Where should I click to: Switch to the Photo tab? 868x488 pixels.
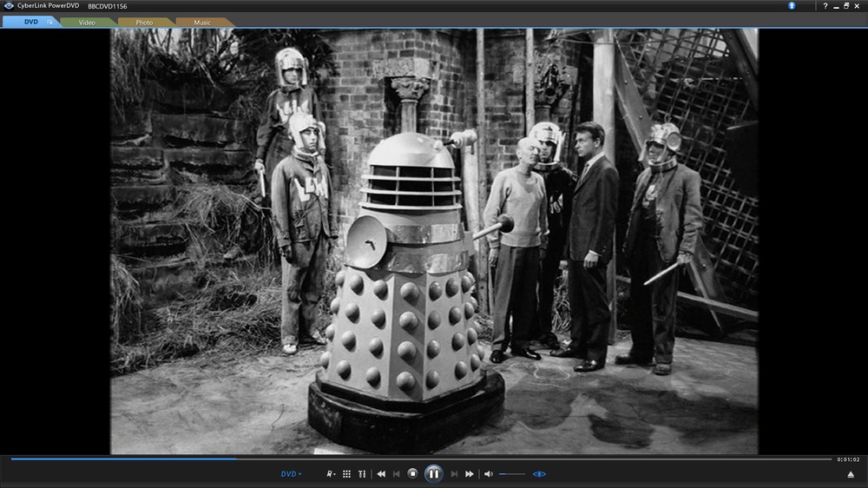click(x=144, y=22)
